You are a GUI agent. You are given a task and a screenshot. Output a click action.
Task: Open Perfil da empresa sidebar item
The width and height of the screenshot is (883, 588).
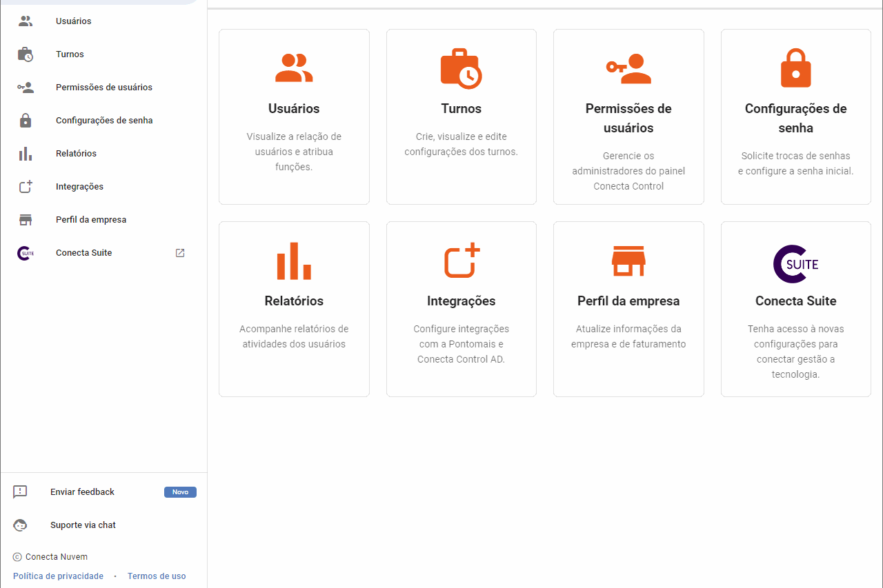(91, 220)
